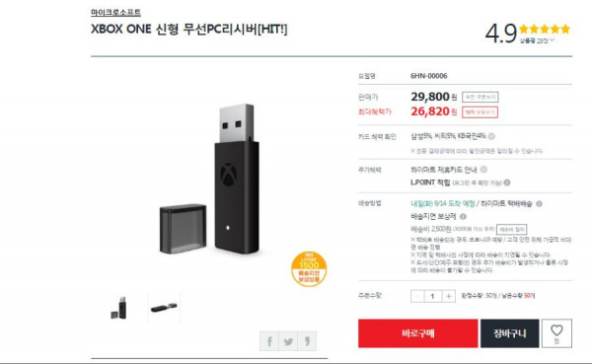The image size is (592, 364).
Task: Open delivery delay compensation info icon
Action: click(464, 217)
